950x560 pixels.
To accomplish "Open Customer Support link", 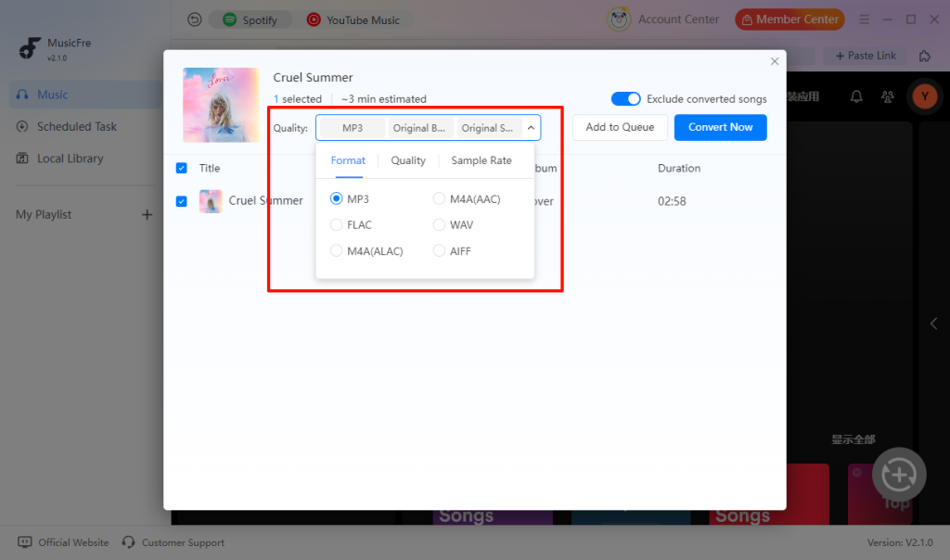I will (x=173, y=542).
